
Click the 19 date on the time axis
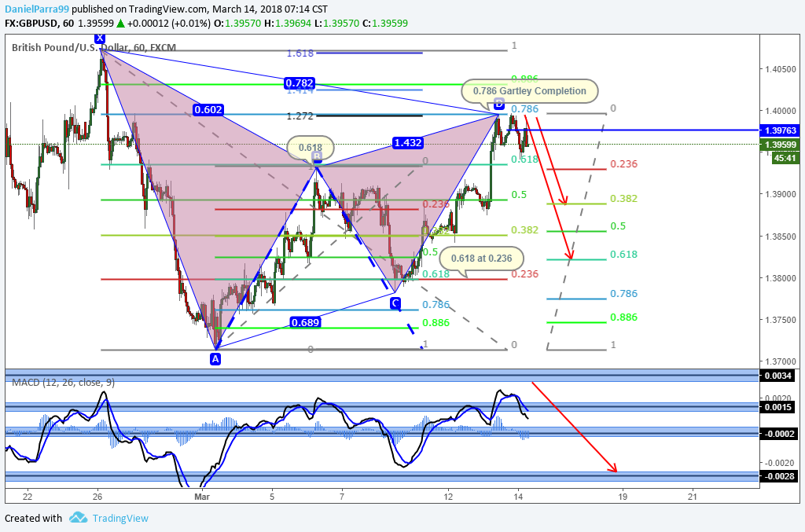pyautogui.click(x=623, y=497)
